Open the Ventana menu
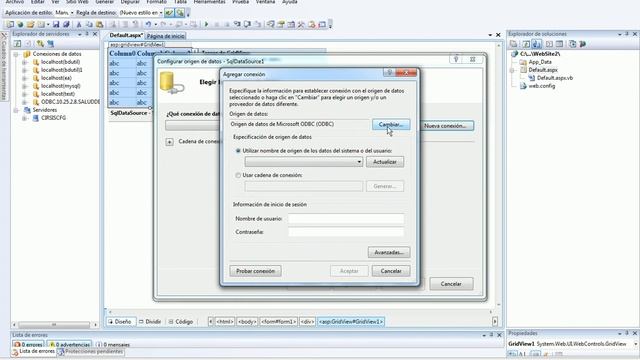640x360 pixels. coord(265,2)
